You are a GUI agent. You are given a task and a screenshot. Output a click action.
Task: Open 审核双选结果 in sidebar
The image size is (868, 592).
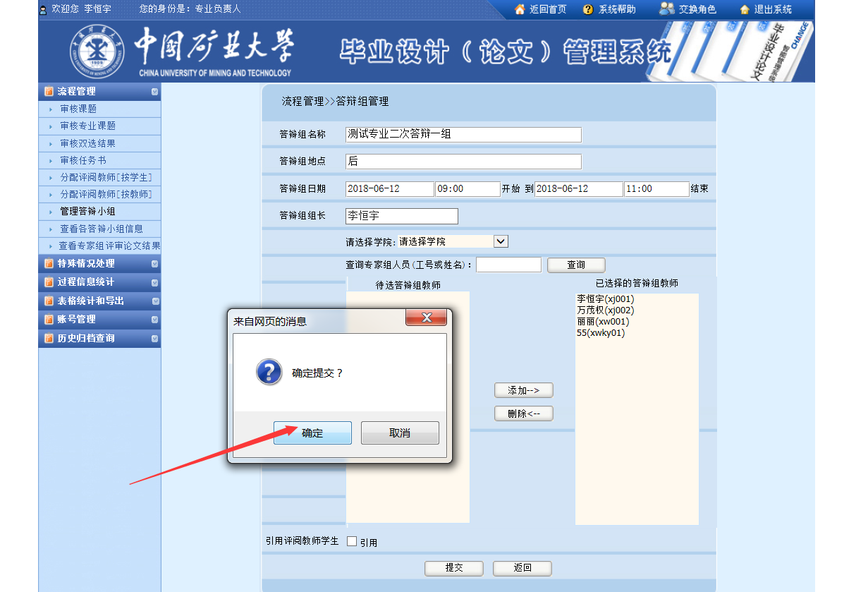(x=87, y=143)
